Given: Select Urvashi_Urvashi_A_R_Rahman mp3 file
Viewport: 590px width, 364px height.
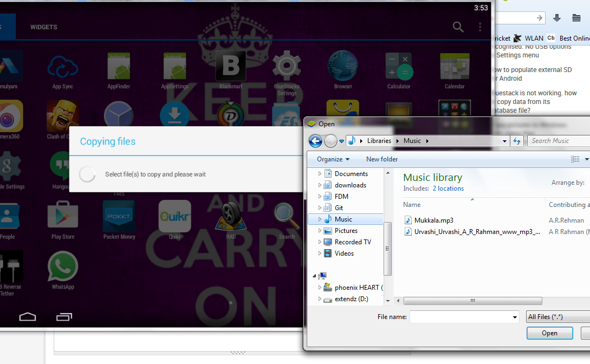Looking at the screenshot, I should [472, 232].
